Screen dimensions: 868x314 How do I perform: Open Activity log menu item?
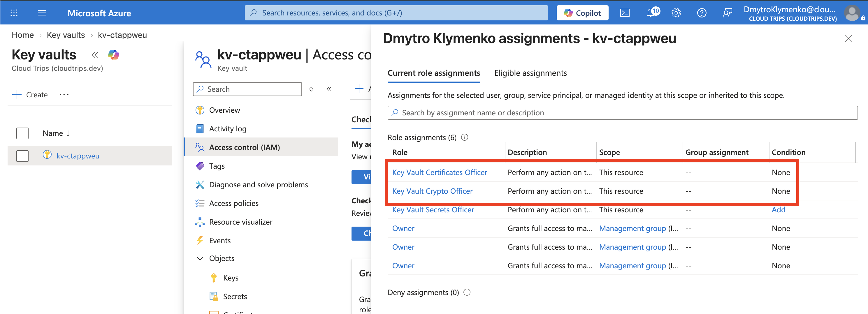point(228,129)
